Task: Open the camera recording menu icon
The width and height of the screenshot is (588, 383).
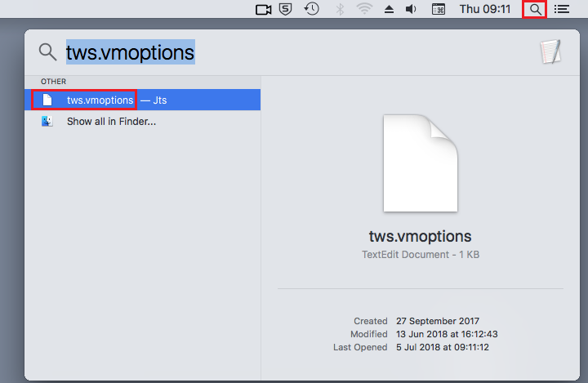Action: pos(263,9)
